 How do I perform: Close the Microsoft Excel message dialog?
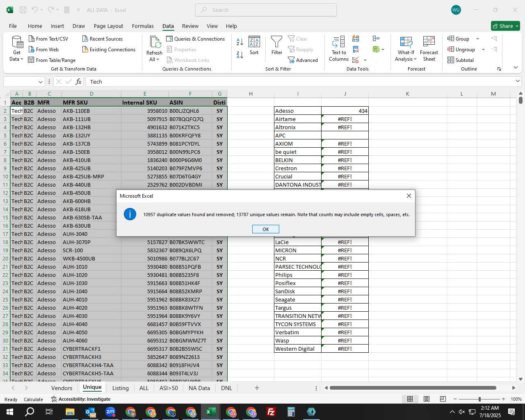(x=409, y=196)
